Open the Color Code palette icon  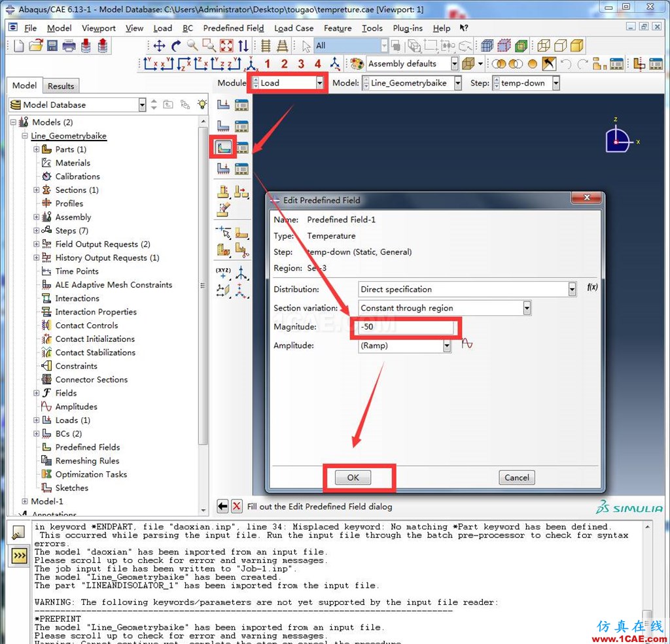[x=357, y=64]
